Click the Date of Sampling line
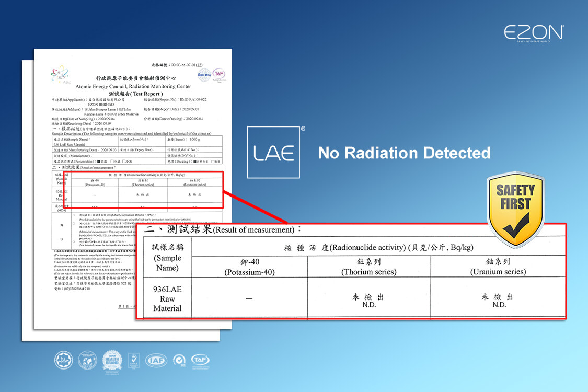 (x=83, y=119)
